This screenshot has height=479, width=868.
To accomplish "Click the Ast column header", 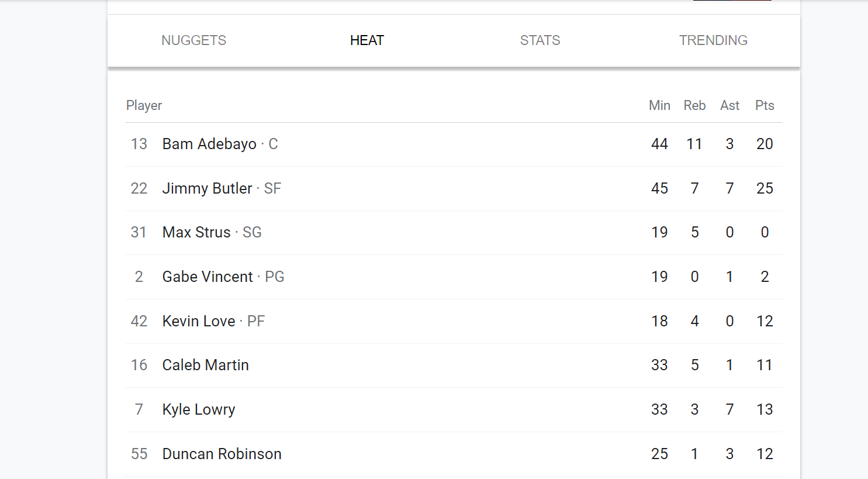I will pos(729,105).
